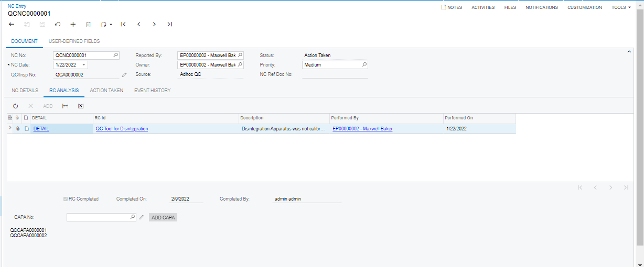644x267 pixels.
Task: Open the NC Date dropdown
Action: pos(84,65)
